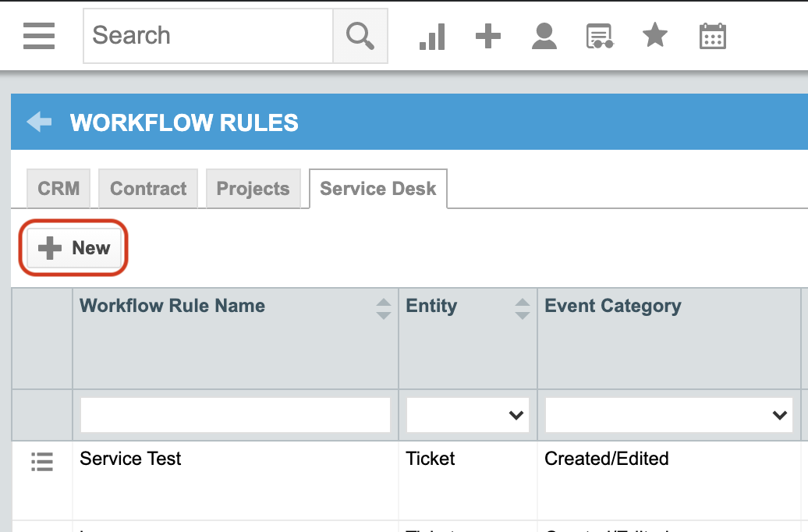Image resolution: width=808 pixels, height=532 pixels.
Task: Open context menu for Service Test row
Action: [42, 461]
